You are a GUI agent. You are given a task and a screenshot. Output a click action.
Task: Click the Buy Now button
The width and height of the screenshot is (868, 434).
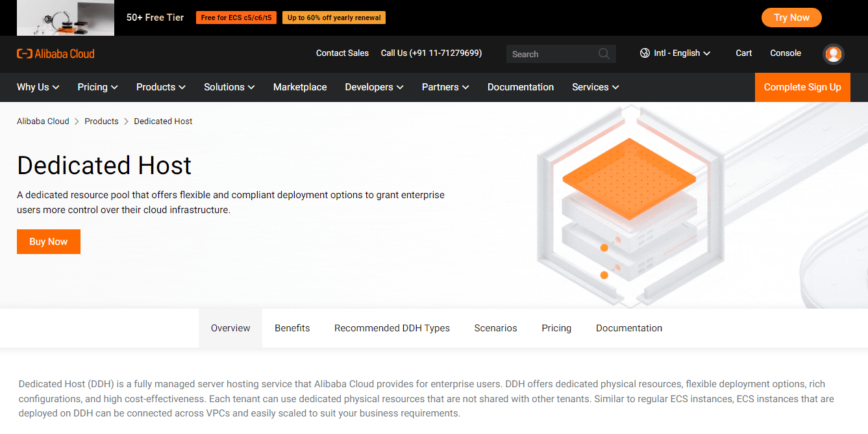[x=48, y=241]
